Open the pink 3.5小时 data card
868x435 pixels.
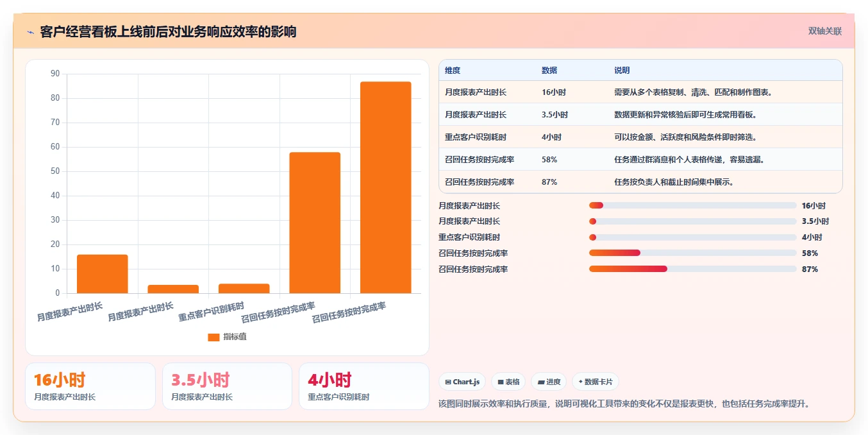(227, 386)
